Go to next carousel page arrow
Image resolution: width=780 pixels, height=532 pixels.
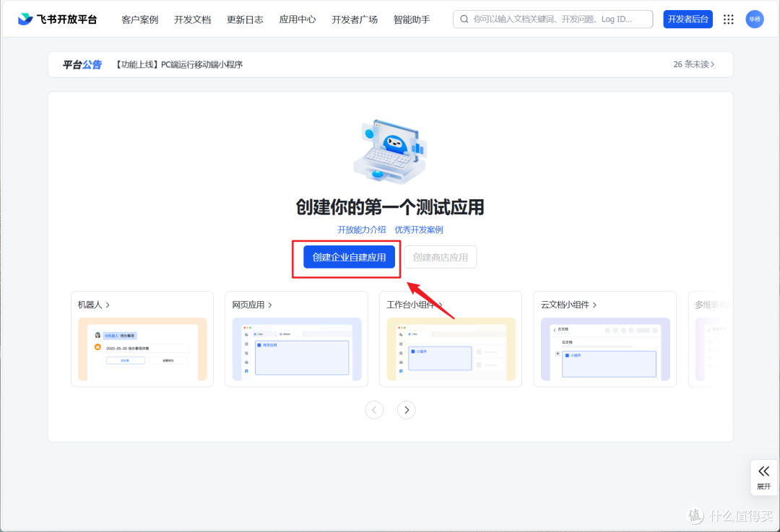pos(407,410)
